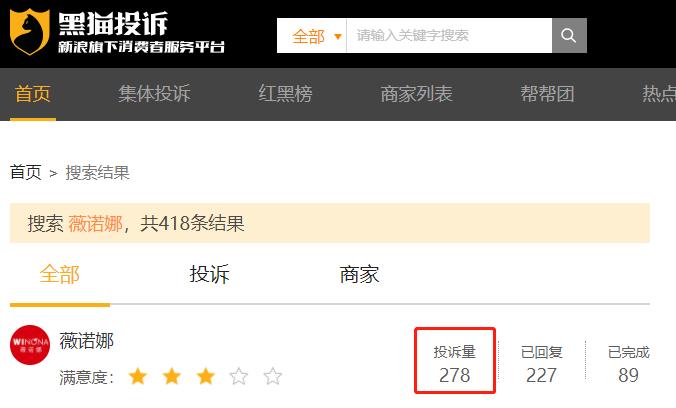The image size is (676, 408).
Task: Open the 集体投诉 navigation item
Action: click(x=154, y=94)
